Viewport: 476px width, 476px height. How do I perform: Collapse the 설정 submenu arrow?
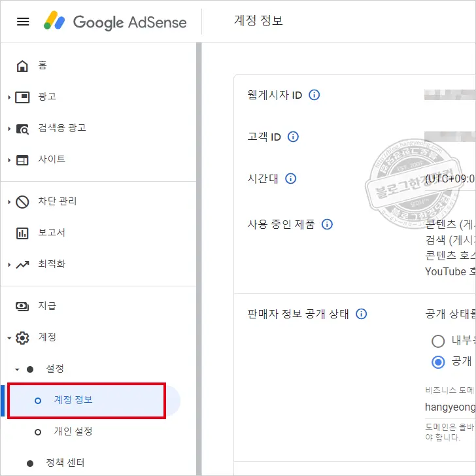pos(17,369)
